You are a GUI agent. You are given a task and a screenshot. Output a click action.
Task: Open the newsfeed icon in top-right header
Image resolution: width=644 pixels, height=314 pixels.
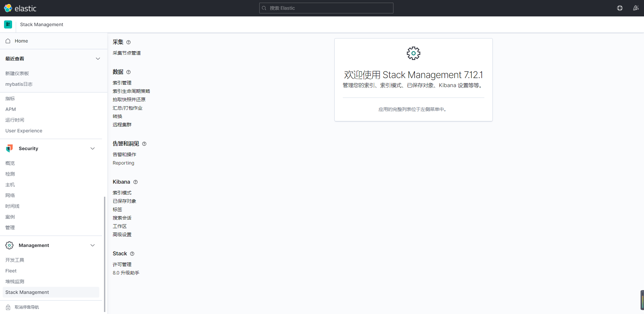(x=636, y=8)
